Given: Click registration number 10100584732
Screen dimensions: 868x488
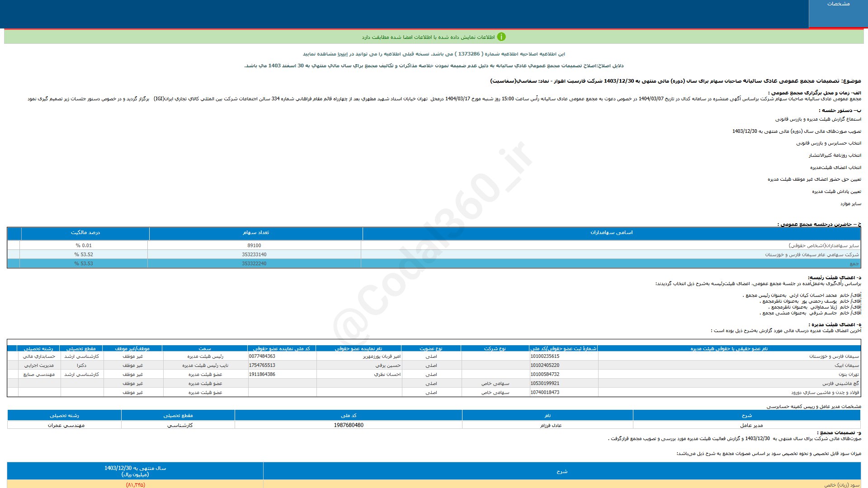Looking at the screenshot, I should point(545,374).
